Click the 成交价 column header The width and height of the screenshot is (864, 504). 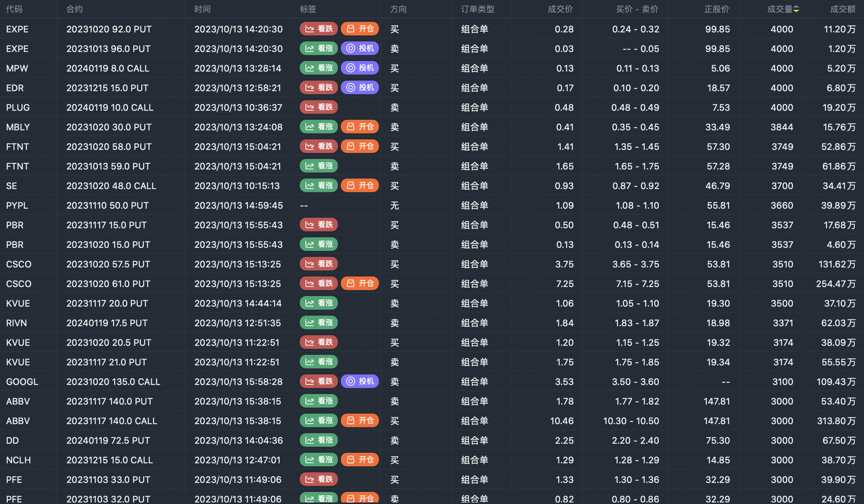click(x=560, y=9)
